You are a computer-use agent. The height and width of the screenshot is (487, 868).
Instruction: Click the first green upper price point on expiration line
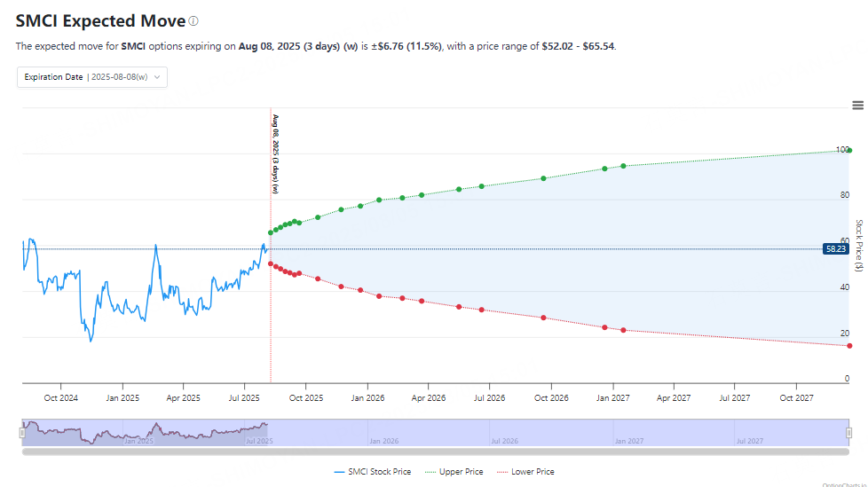pos(271,232)
